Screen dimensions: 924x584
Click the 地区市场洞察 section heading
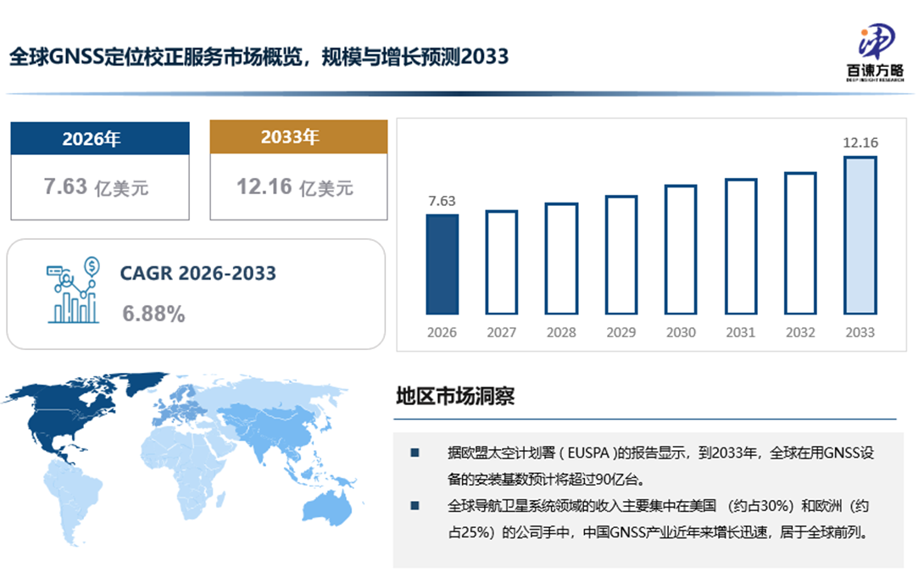click(x=454, y=397)
